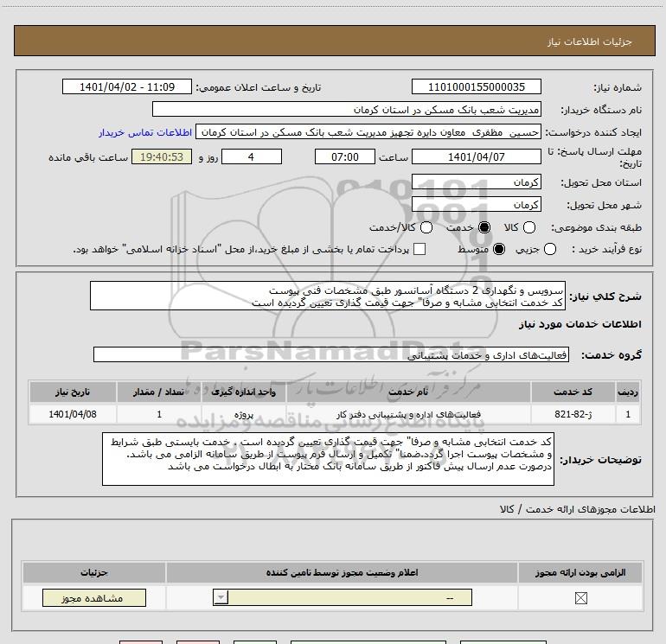Screen dimensions: 666x644
Task: Click the deadline time field 07:00
Action: click(x=345, y=156)
